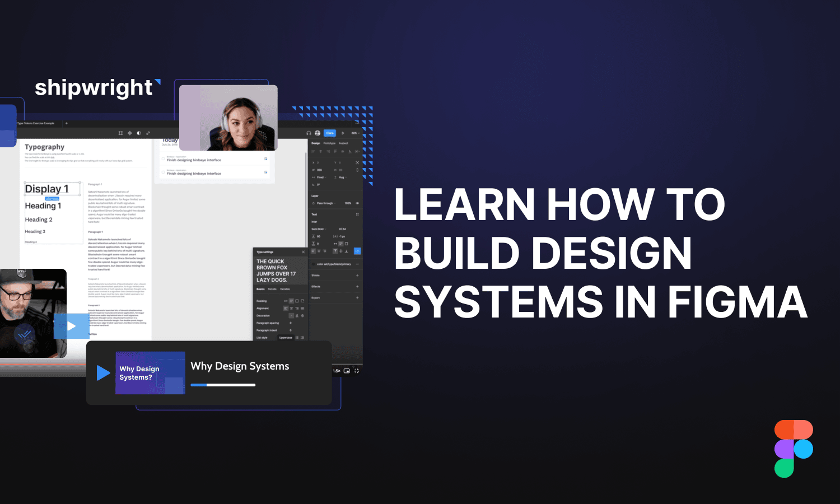
Task: Click the Figma logo in bottom right corner
Action: pyautogui.click(x=794, y=448)
